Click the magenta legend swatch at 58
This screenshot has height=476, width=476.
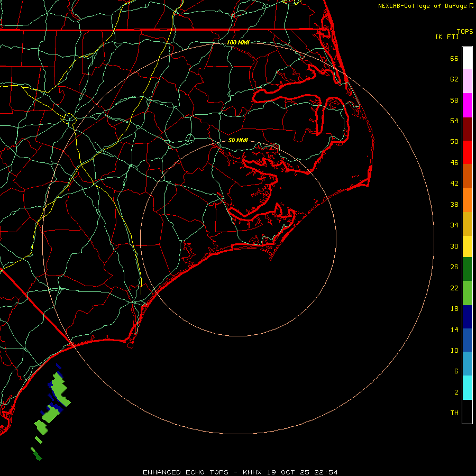pos(467,105)
